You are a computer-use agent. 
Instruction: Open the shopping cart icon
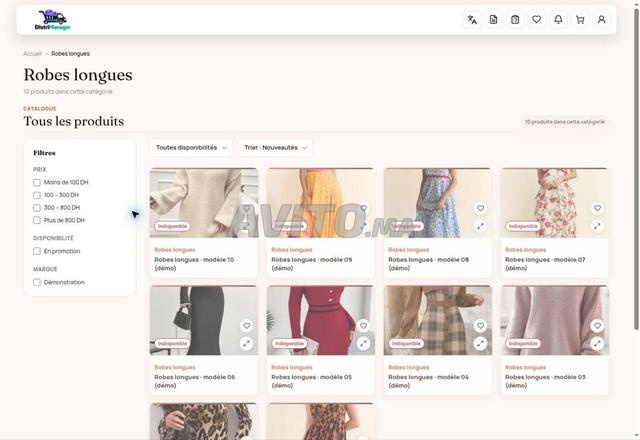pyautogui.click(x=580, y=20)
